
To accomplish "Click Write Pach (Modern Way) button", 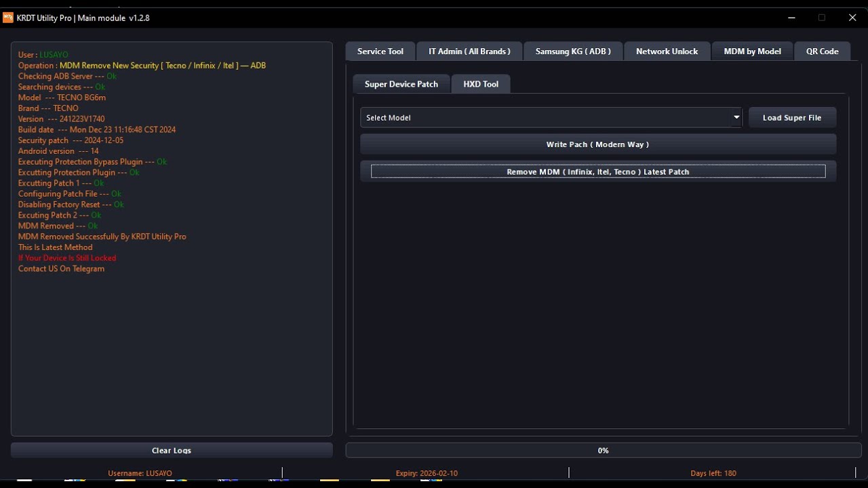I will coord(598,144).
